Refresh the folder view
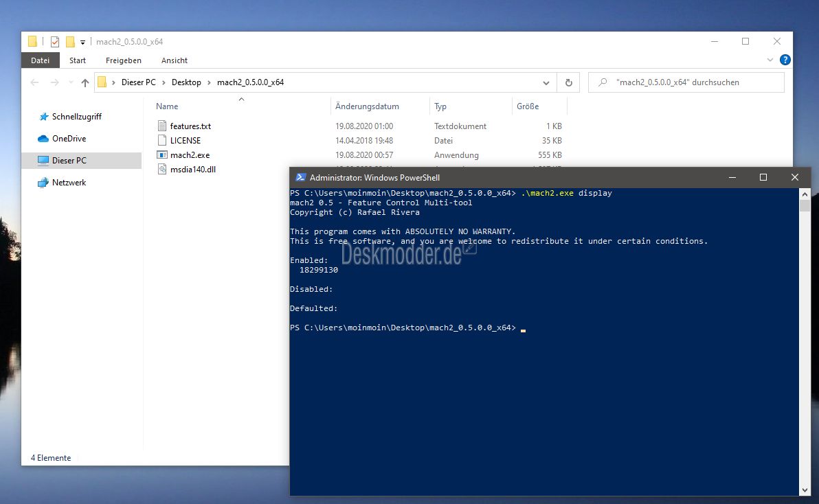 click(568, 82)
